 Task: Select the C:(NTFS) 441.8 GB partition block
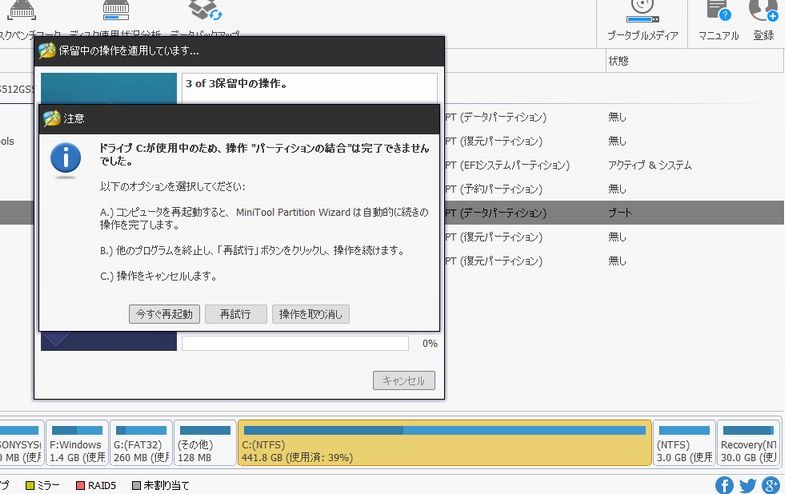pos(444,443)
